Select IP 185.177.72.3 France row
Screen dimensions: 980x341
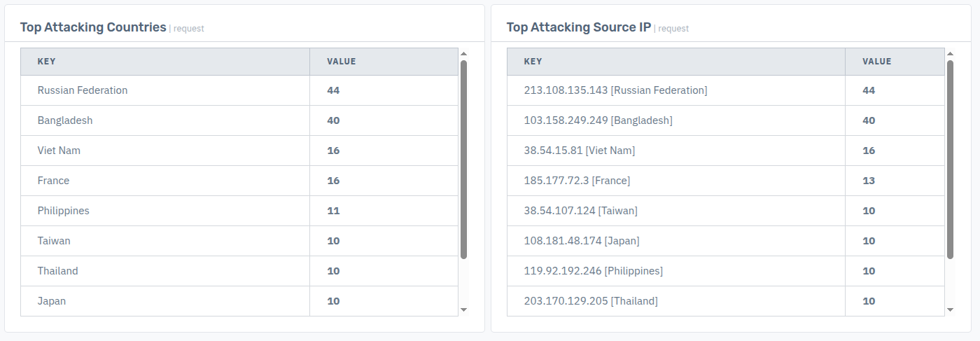(726, 181)
